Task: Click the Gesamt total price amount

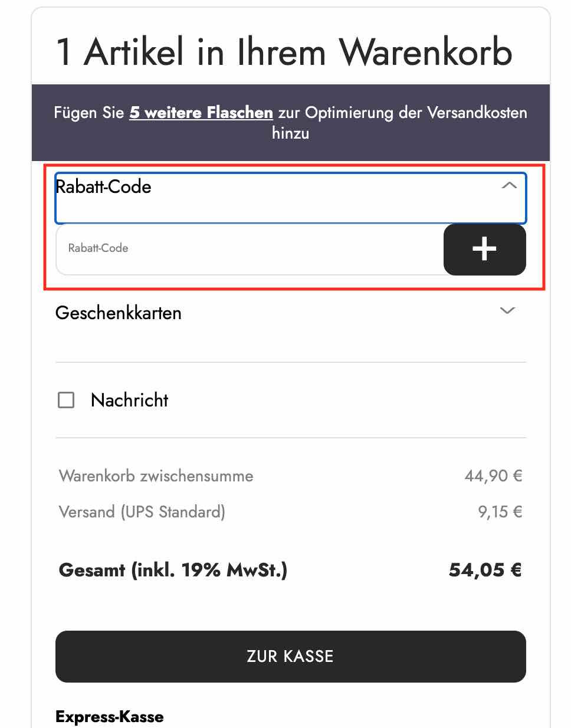Action: pyautogui.click(x=485, y=569)
